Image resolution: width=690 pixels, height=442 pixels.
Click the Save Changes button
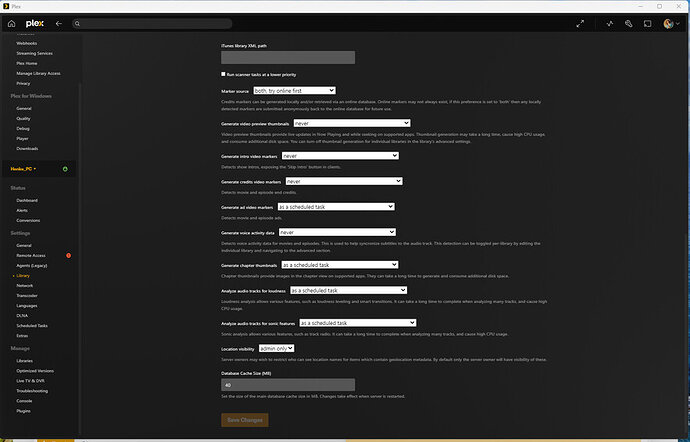(245, 420)
